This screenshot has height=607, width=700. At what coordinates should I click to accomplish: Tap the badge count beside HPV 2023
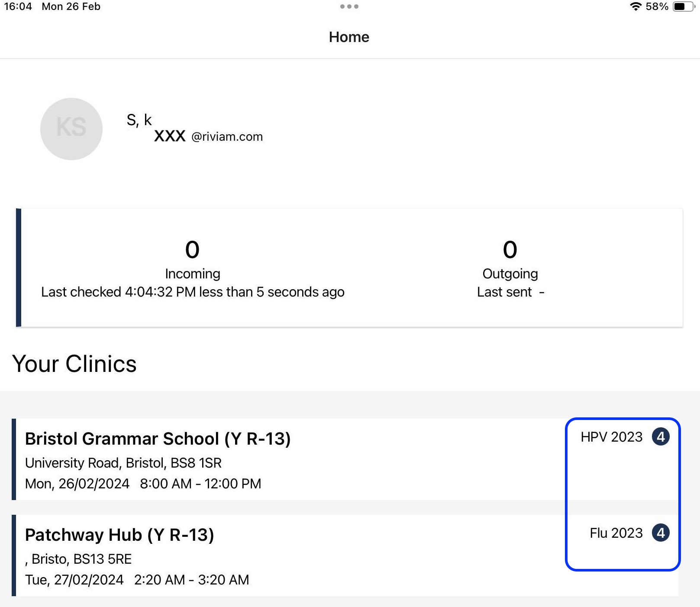(x=661, y=437)
